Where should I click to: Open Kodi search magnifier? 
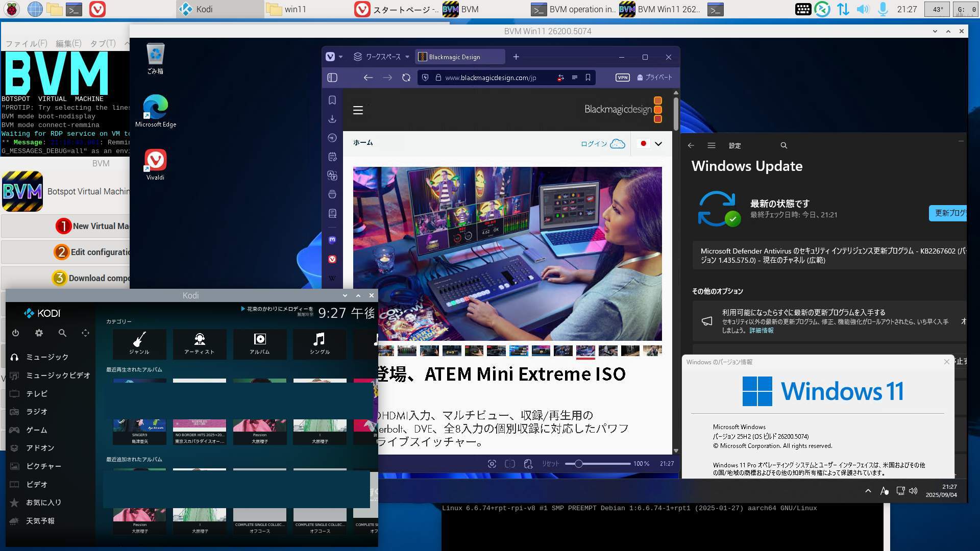(62, 333)
